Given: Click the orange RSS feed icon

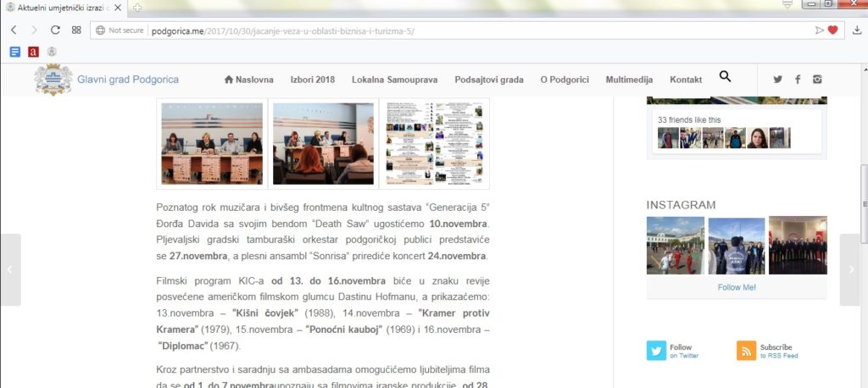Looking at the screenshot, I should [746, 351].
